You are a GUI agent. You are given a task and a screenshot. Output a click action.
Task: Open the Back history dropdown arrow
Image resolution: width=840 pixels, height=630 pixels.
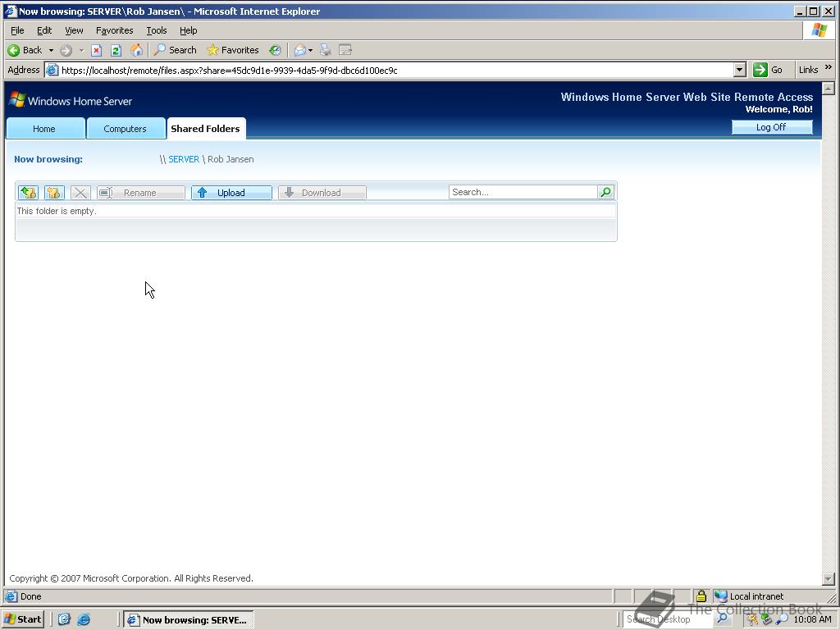pos(51,50)
